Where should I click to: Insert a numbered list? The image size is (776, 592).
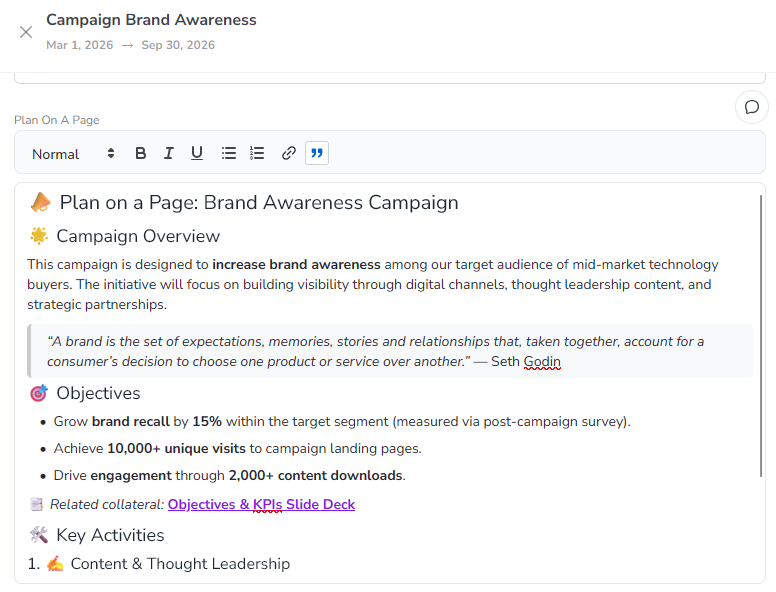[257, 153]
